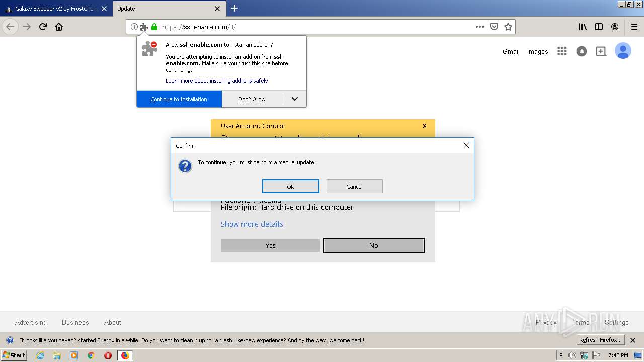Bookmark this page with the star
The width and height of the screenshot is (644, 362).
point(508,27)
